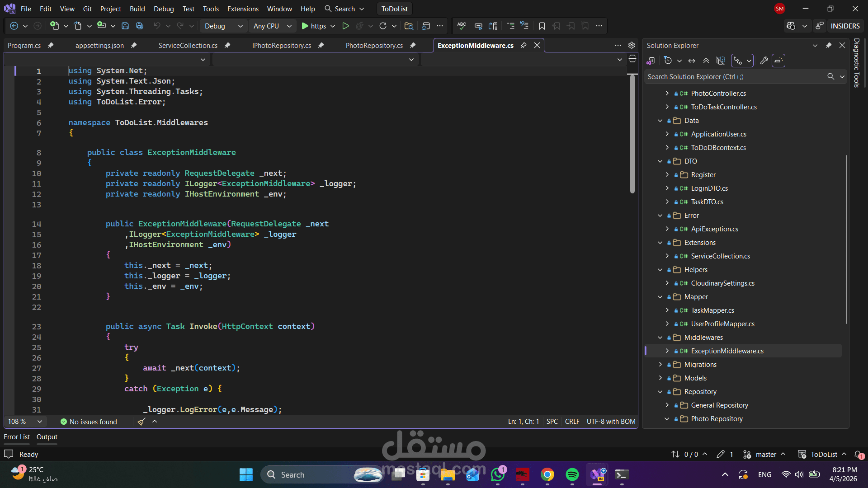This screenshot has width=868, height=488.
Task: Click the master branch button in status bar
Action: point(765,455)
